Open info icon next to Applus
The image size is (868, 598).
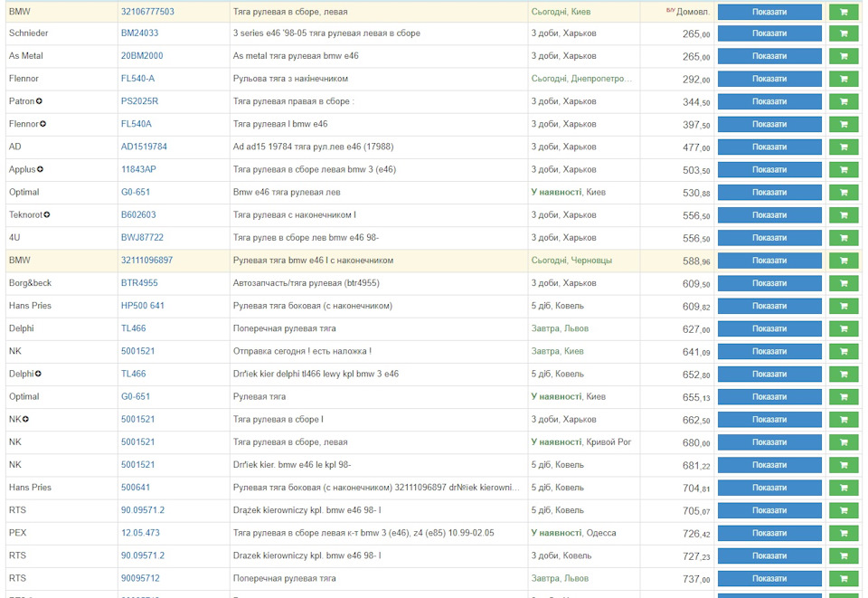point(40,169)
